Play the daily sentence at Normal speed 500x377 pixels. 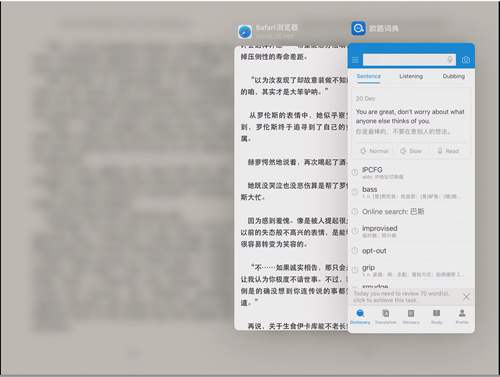(x=374, y=151)
